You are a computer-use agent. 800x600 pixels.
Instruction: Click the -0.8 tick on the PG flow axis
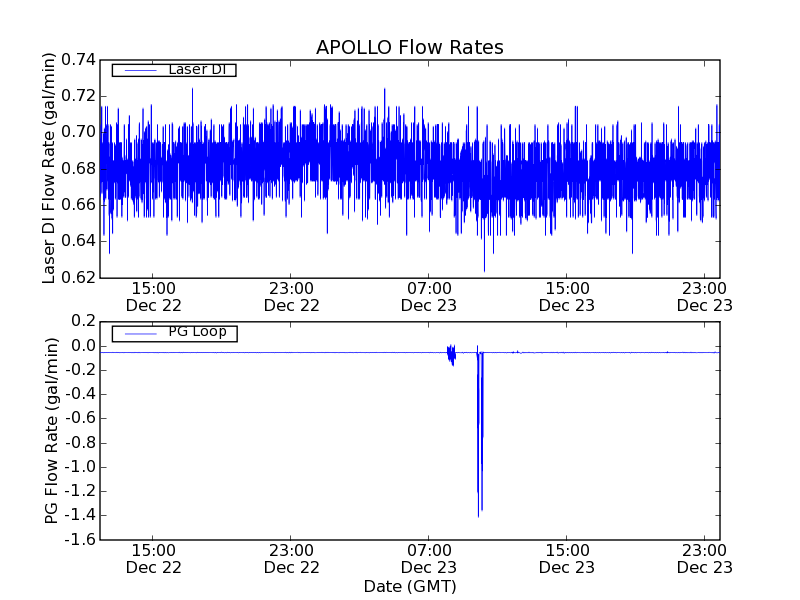[80, 443]
